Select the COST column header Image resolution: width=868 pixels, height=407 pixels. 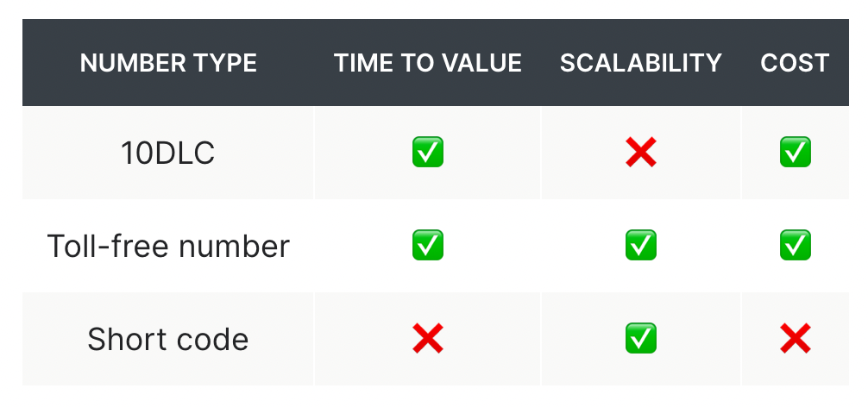coord(795,63)
